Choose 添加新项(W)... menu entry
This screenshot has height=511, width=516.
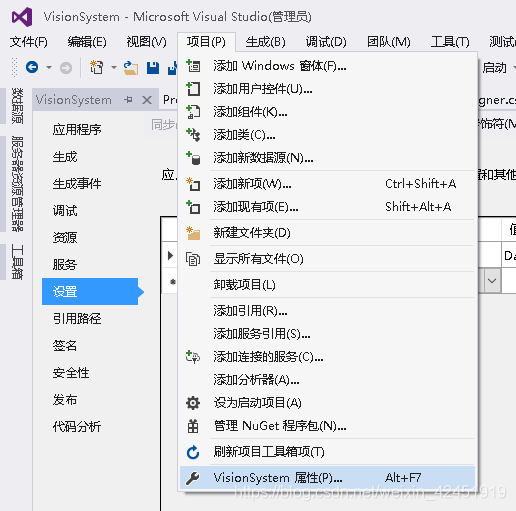coord(327,184)
